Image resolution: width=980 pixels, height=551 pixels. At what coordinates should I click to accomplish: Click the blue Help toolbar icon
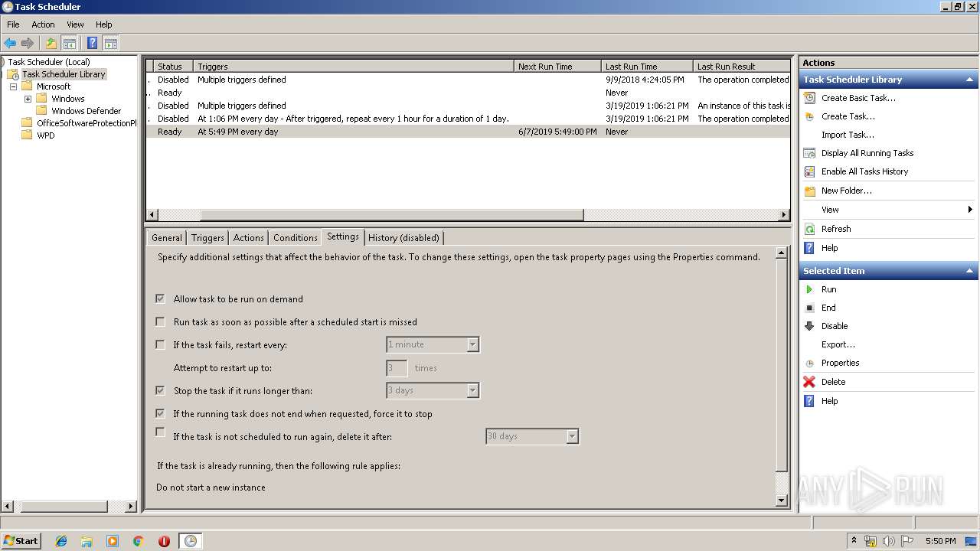coord(92,43)
